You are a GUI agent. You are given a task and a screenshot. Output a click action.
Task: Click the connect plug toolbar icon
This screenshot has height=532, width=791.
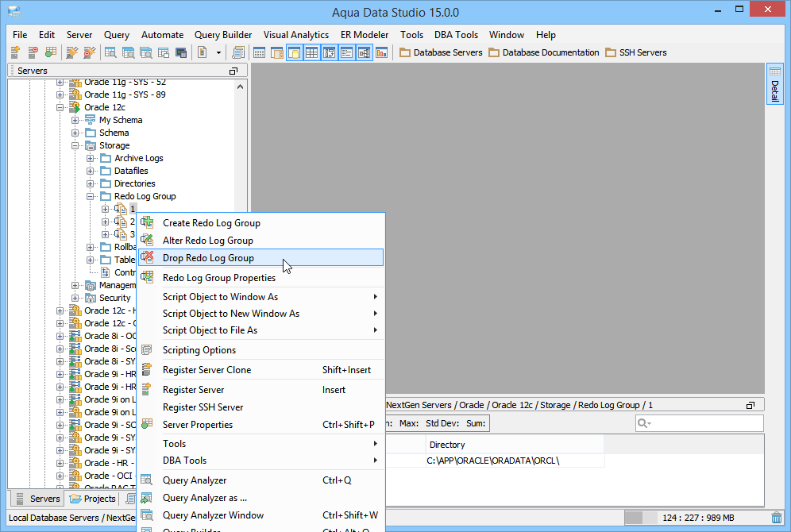click(x=72, y=52)
